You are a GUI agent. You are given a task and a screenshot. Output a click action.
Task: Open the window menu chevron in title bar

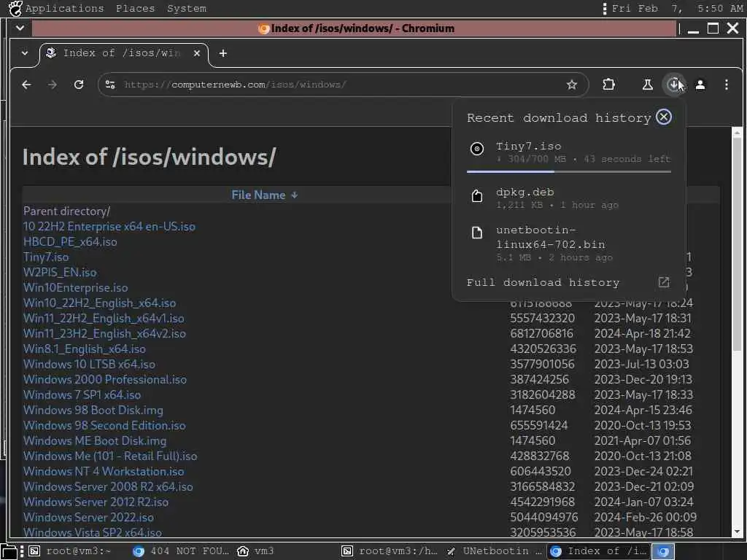pyautogui.click(x=20, y=28)
